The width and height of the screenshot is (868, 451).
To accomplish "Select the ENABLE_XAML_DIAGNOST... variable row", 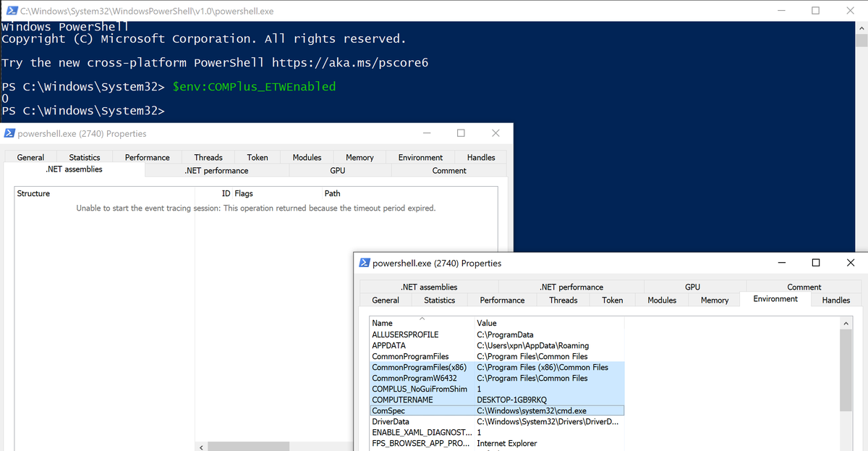I will point(497,432).
